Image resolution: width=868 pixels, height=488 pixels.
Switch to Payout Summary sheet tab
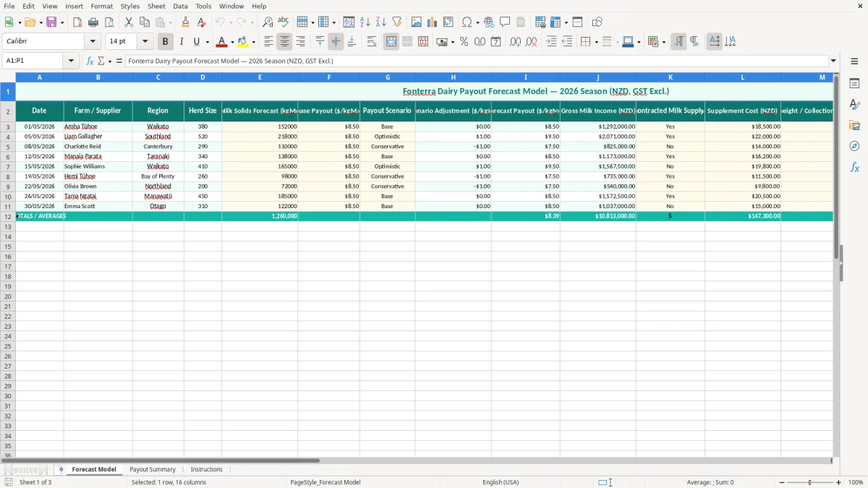[153, 469]
